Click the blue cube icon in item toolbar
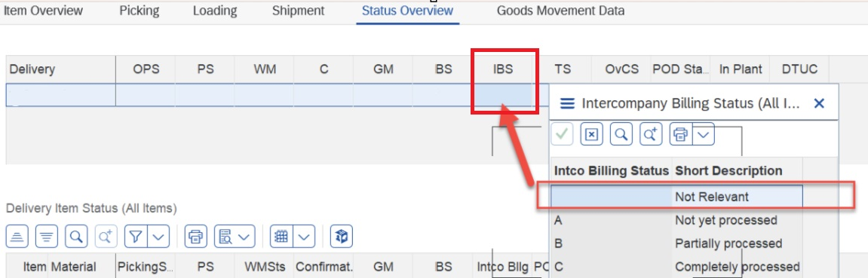The width and height of the screenshot is (868, 278). [x=342, y=237]
